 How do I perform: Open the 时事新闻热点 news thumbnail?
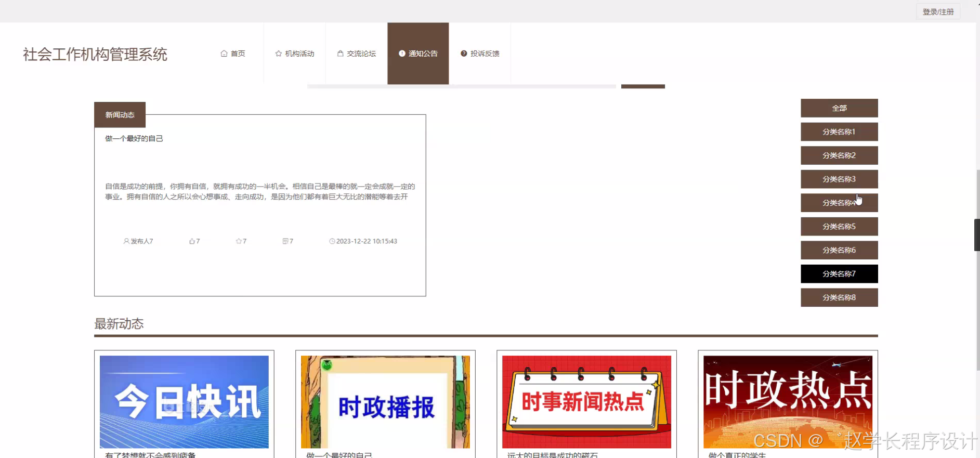click(586, 402)
